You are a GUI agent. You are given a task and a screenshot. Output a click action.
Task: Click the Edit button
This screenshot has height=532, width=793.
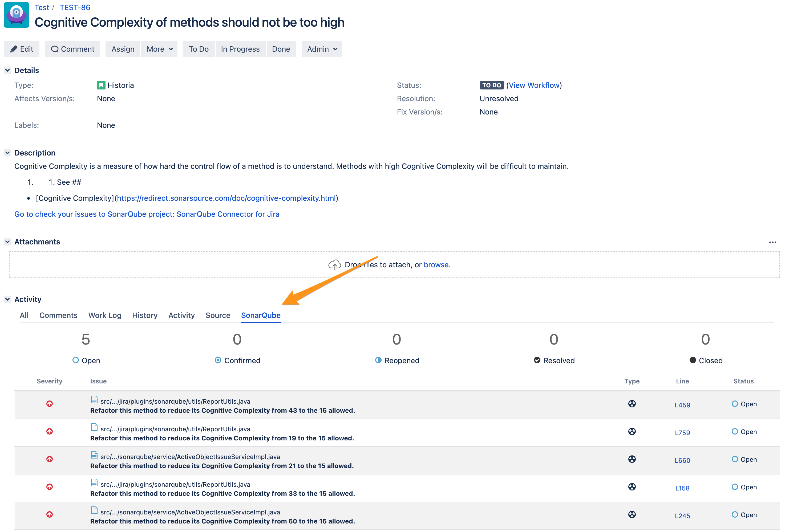(x=21, y=49)
